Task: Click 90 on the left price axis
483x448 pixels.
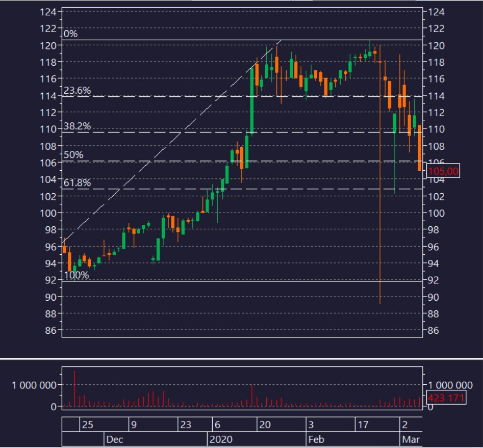Action: pyautogui.click(x=51, y=297)
